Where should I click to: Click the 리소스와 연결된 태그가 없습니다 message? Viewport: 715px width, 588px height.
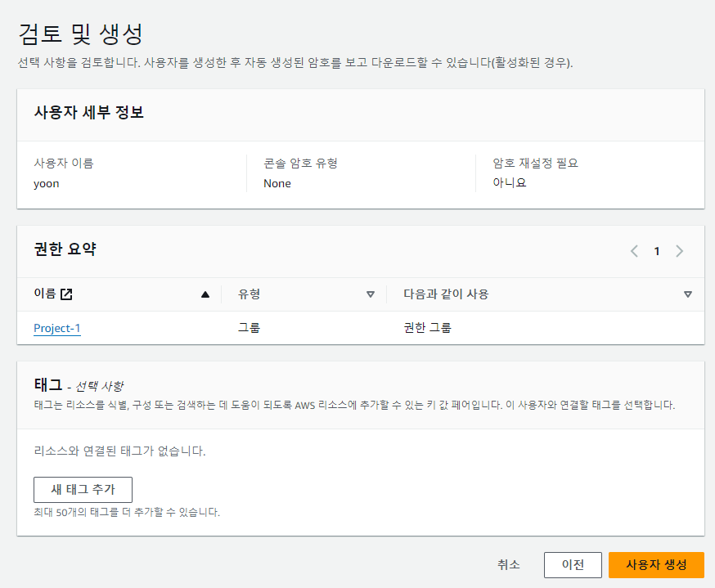tap(119, 451)
